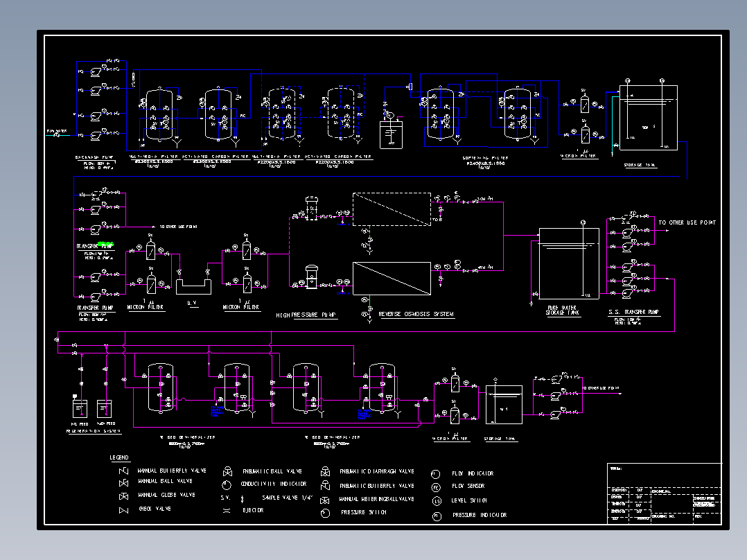Pick the manual globe valve legend symbol
The width and height of the screenshot is (747, 560).
point(123,496)
